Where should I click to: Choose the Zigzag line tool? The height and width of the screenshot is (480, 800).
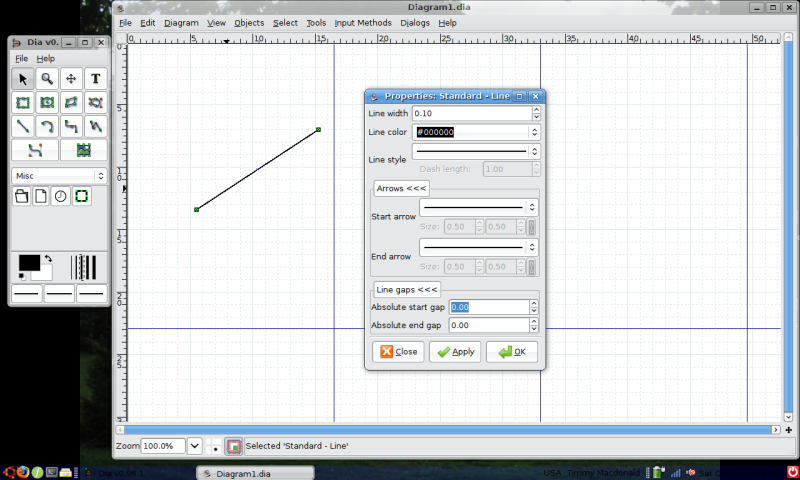[x=71, y=126]
